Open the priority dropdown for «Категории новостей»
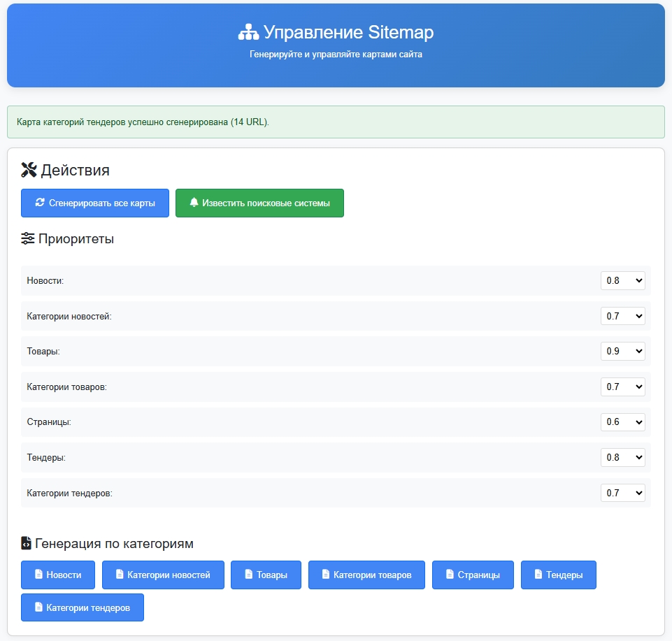672x641 pixels. 622,316
